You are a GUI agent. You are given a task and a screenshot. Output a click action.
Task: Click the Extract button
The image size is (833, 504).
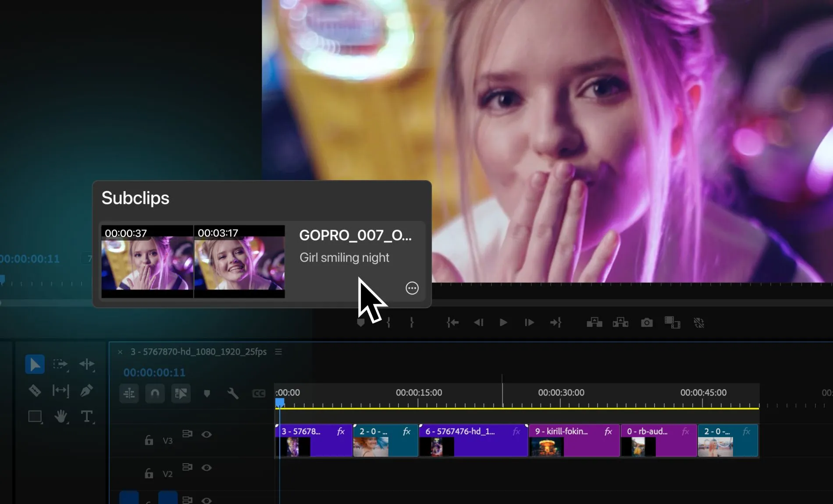tap(620, 323)
